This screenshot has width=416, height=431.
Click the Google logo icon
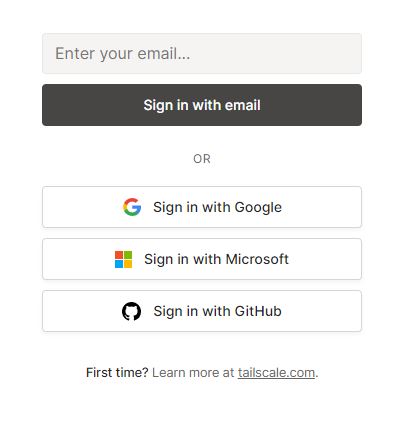click(x=132, y=207)
